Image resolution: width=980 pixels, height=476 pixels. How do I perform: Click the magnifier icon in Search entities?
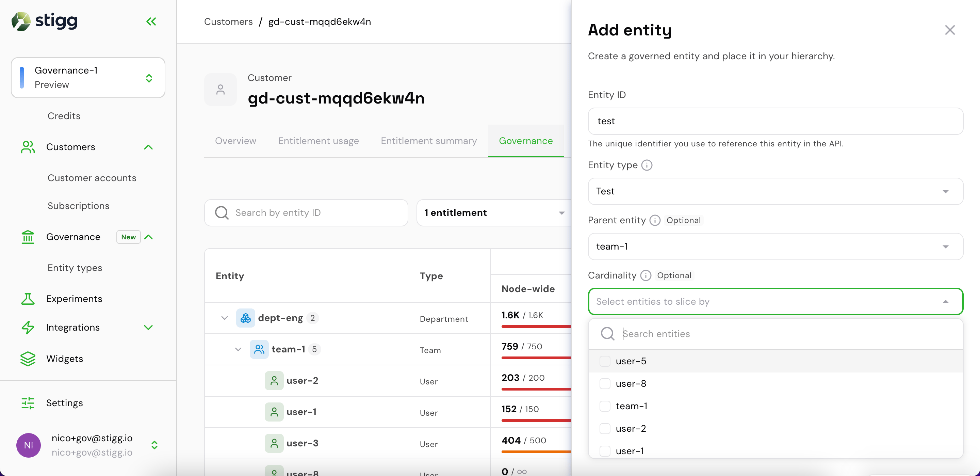pyautogui.click(x=607, y=334)
